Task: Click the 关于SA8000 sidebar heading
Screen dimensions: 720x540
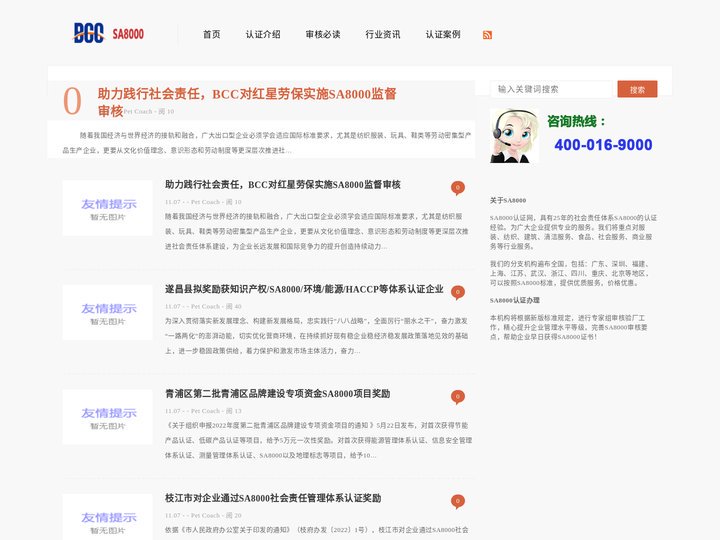Action: click(508, 200)
